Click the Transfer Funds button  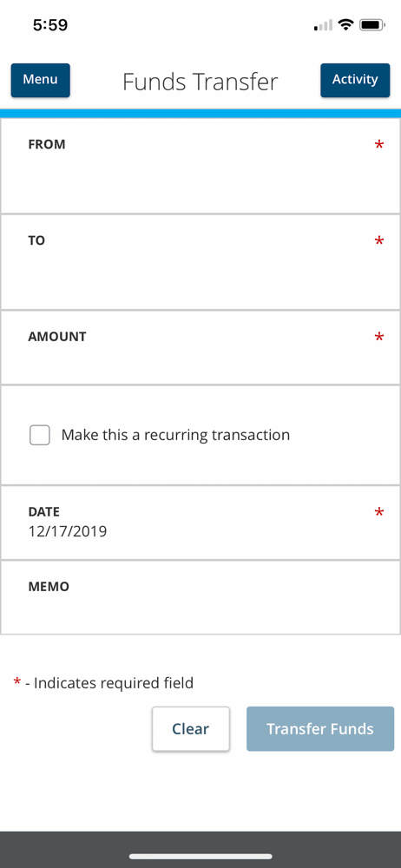(x=320, y=729)
